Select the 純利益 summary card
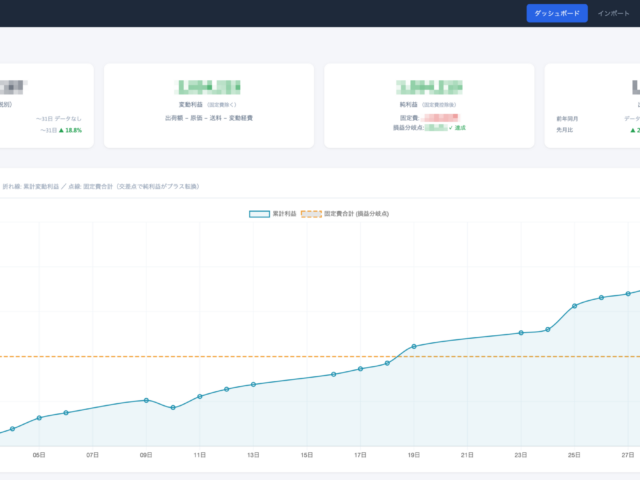 [x=429, y=105]
